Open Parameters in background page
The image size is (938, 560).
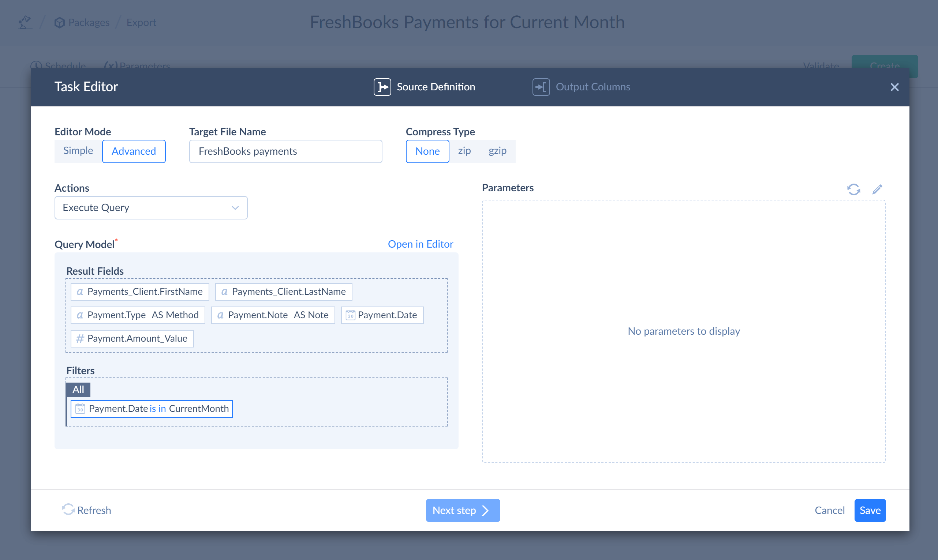(137, 65)
